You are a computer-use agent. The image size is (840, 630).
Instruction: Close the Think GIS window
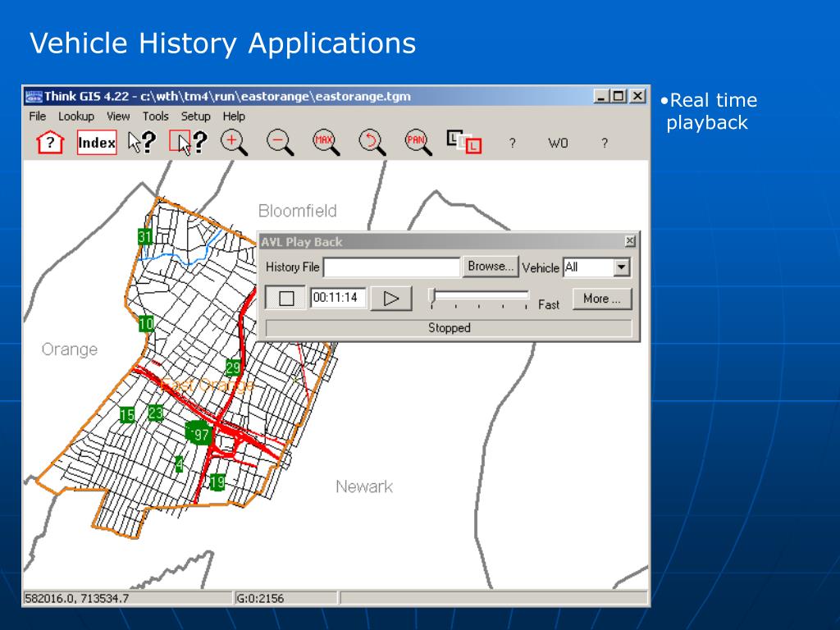[x=637, y=97]
